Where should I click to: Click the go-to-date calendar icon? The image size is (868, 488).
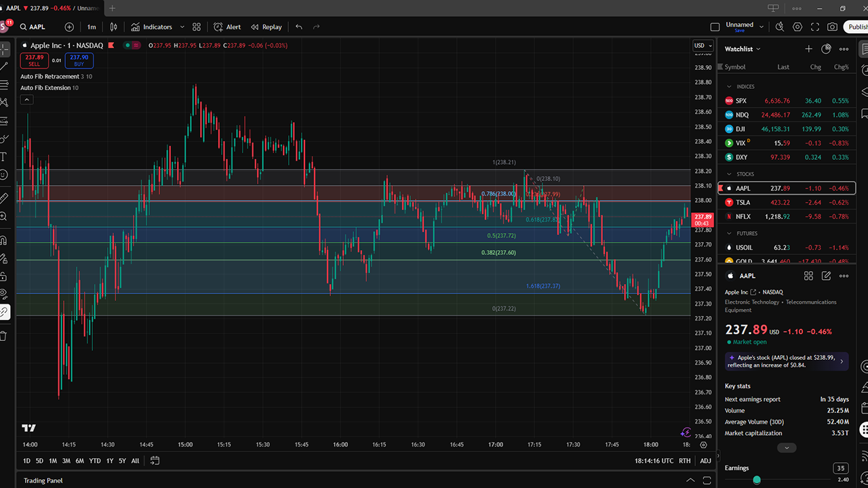coord(155,461)
